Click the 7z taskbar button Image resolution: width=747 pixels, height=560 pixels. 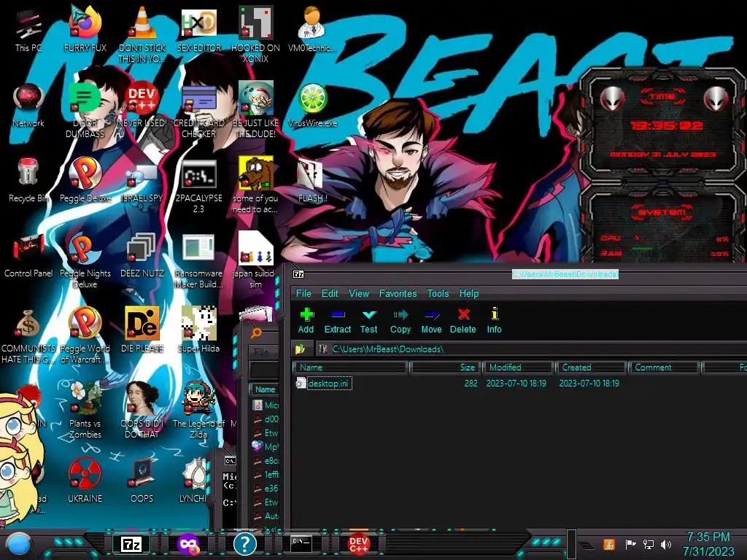point(131,544)
